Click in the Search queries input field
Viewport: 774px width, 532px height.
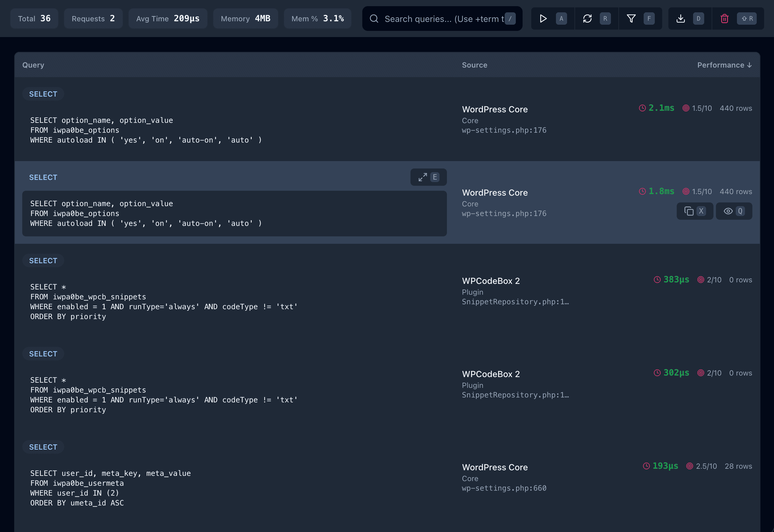coord(444,19)
